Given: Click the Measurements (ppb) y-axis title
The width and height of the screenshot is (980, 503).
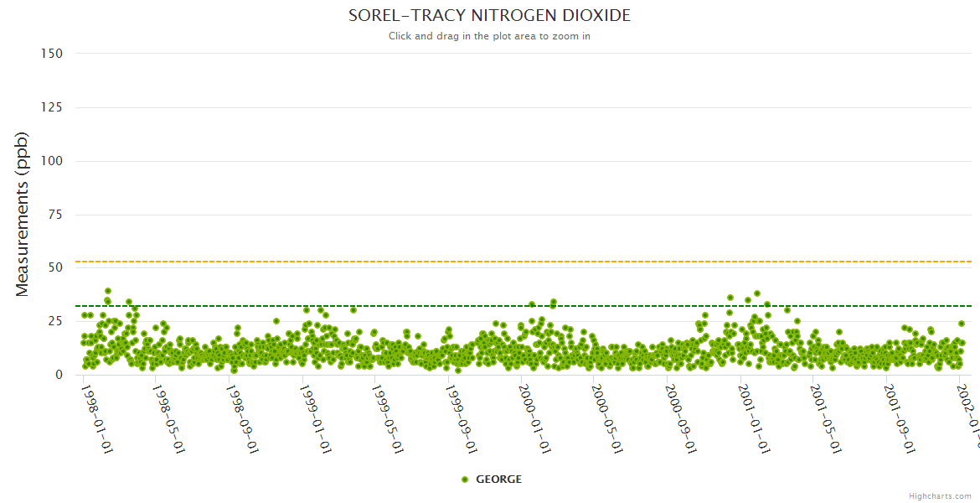Looking at the screenshot, I should click(x=23, y=214).
